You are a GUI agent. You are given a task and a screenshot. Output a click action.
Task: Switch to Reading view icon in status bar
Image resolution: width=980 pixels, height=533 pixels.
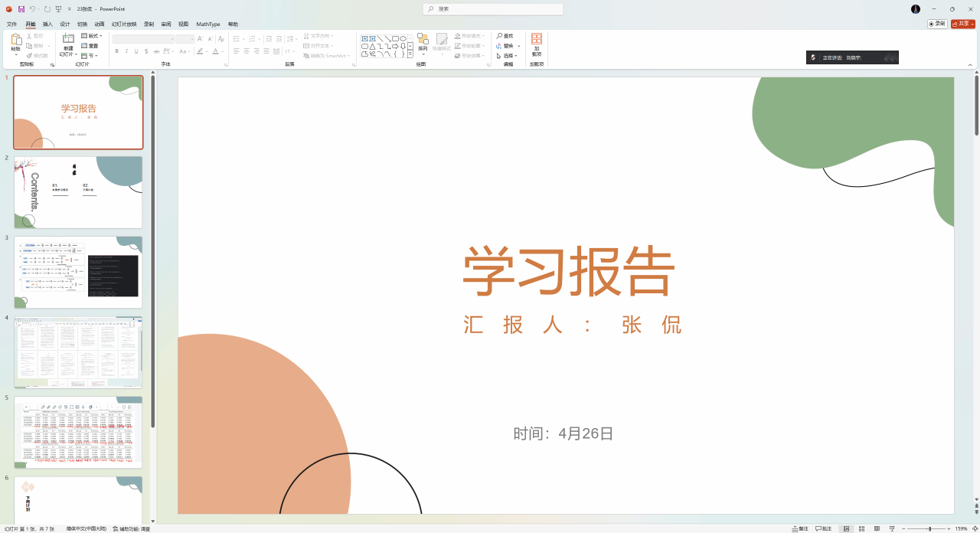pos(877,528)
